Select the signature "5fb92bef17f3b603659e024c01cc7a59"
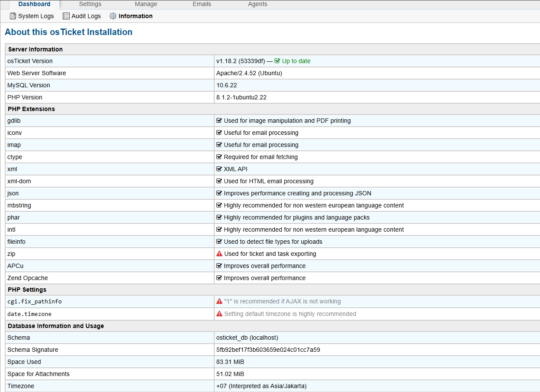 pyautogui.click(x=268, y=350)
